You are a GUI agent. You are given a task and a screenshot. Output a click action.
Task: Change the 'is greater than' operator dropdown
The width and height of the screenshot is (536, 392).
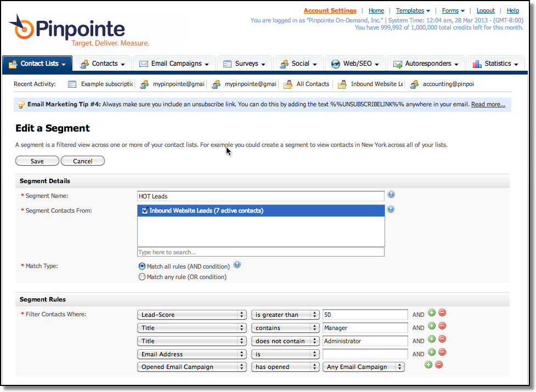285,314
